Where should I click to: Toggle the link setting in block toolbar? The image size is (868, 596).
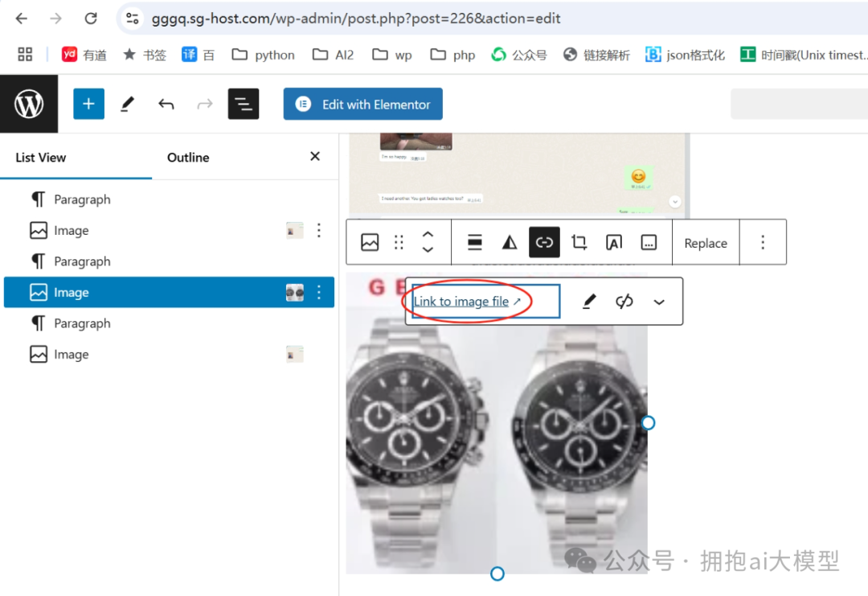(544, 241)
